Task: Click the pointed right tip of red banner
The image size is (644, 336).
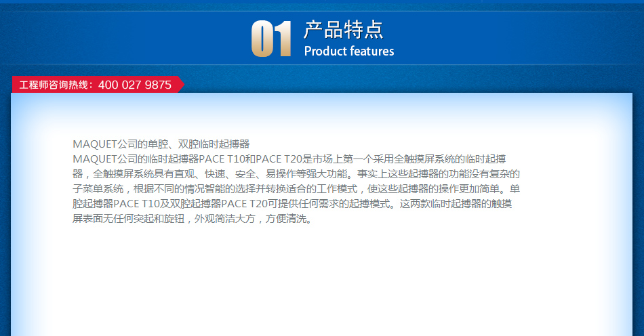Action: 181,85
